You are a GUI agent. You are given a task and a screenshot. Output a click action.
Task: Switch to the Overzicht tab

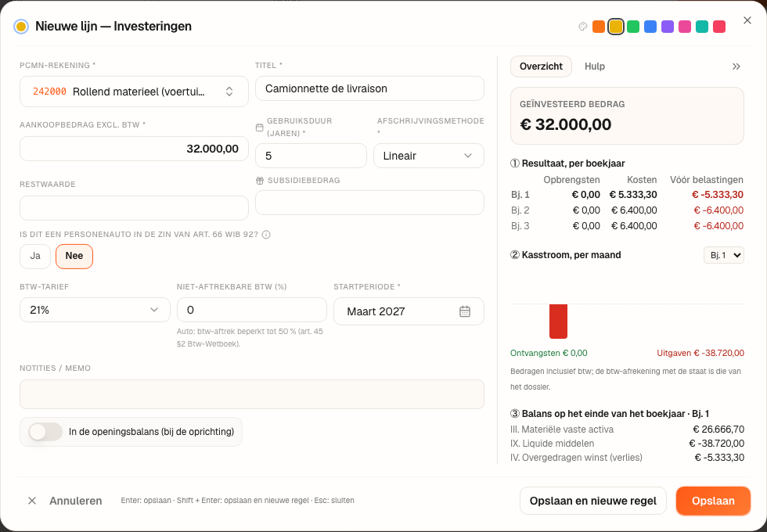click(541, 66)
